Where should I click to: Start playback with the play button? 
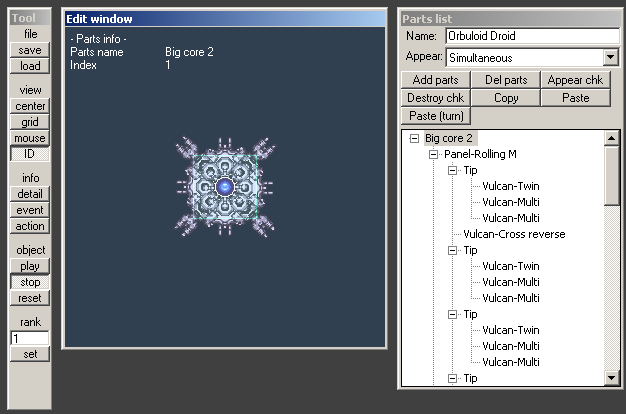pyautogui.click(x=30, y=266)
